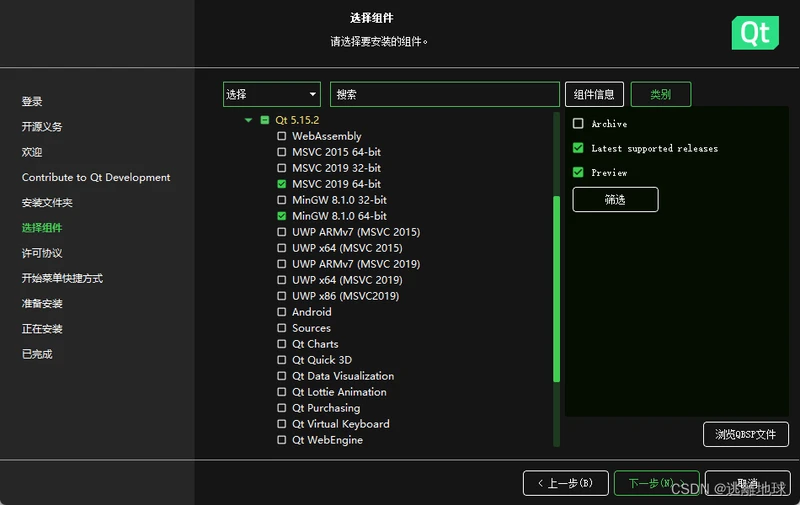Uncheck MSVC 2019 64-bit
800x505 pixels.
tap(282, 184)
